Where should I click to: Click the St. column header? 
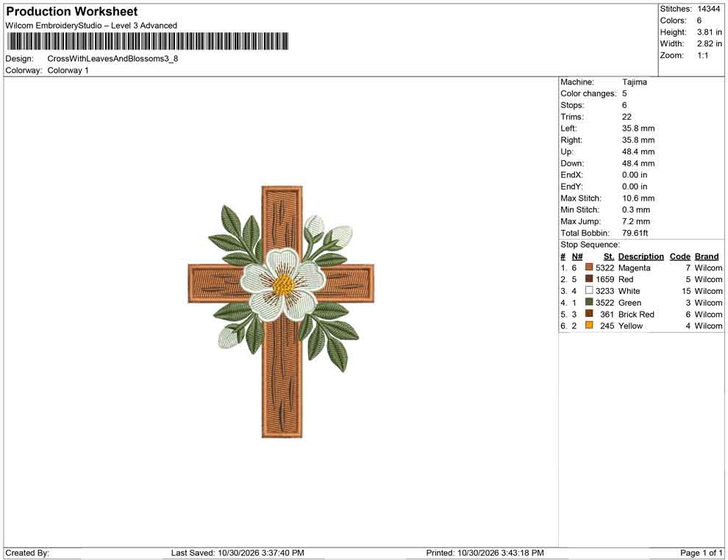[609, 256]
